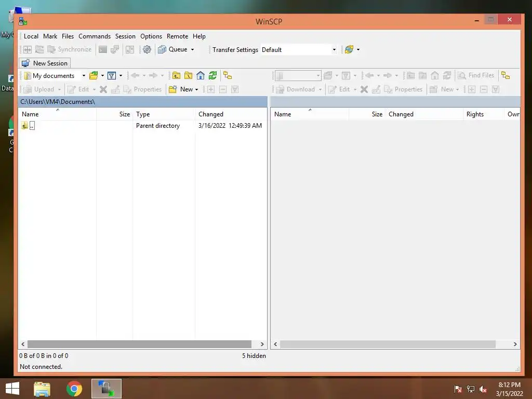Click the synchronize browsing icon left of Synchronize

pos(39,49)
